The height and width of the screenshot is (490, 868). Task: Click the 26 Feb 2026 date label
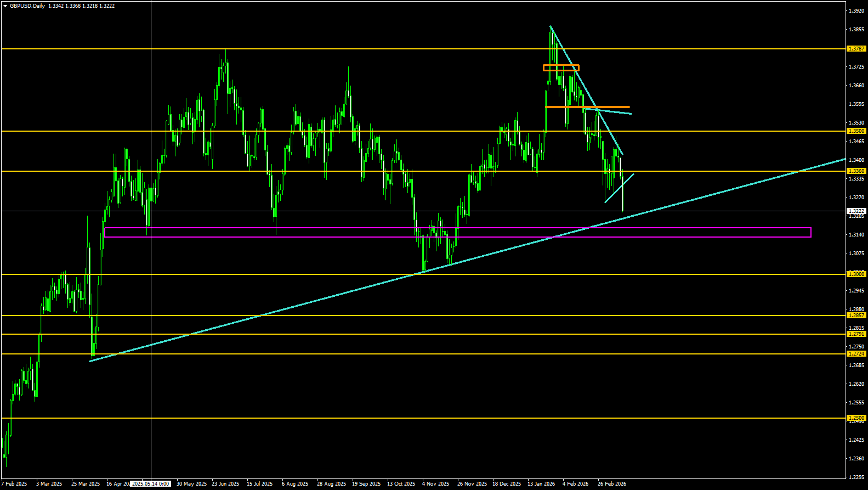612,484
